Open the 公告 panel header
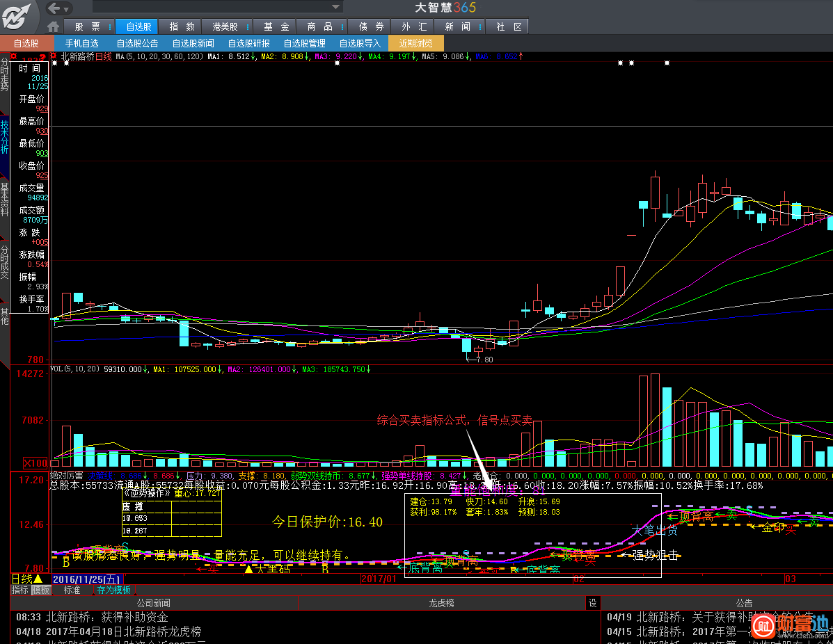 [744, 603]
